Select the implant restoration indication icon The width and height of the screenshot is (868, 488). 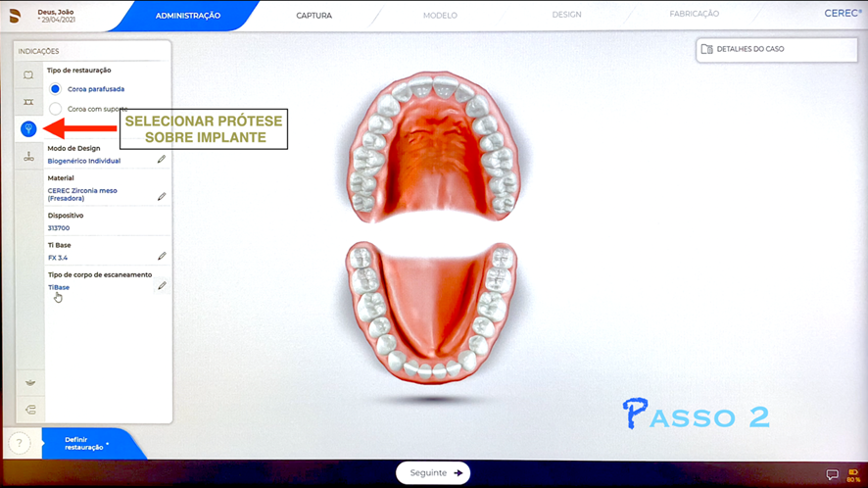pos(28,128)
